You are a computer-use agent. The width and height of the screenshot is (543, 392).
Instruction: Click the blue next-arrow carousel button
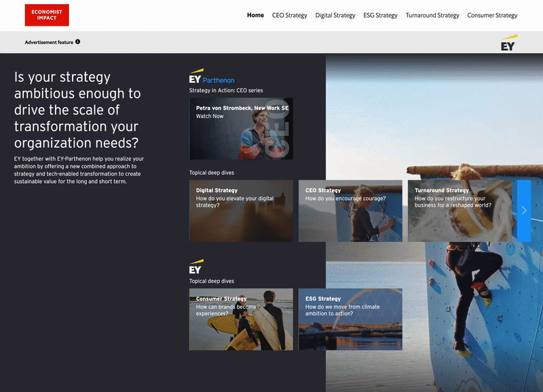click(x=523, y=210)
